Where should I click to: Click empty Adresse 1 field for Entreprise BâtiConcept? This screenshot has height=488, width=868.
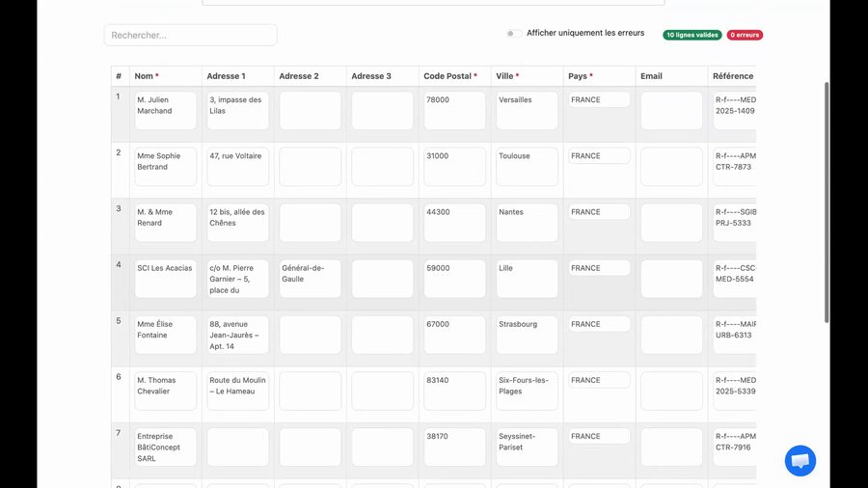(x=237, y=447)
